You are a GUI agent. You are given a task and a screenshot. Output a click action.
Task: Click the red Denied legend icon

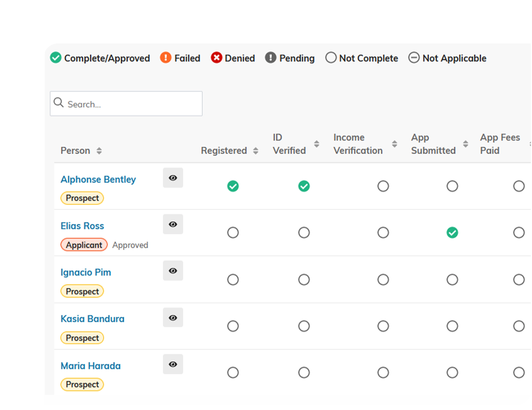[217, 58]
